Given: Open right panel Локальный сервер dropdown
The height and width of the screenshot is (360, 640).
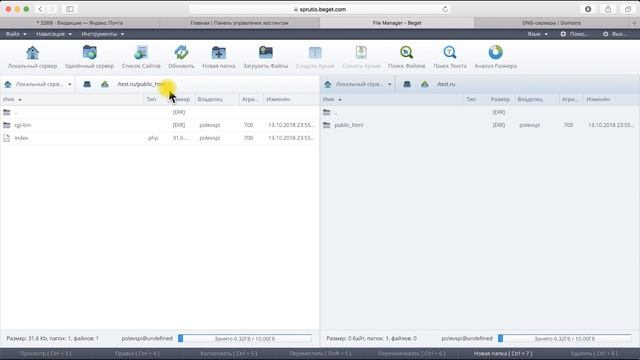Looking at the screenshot, I should [358, 84].
